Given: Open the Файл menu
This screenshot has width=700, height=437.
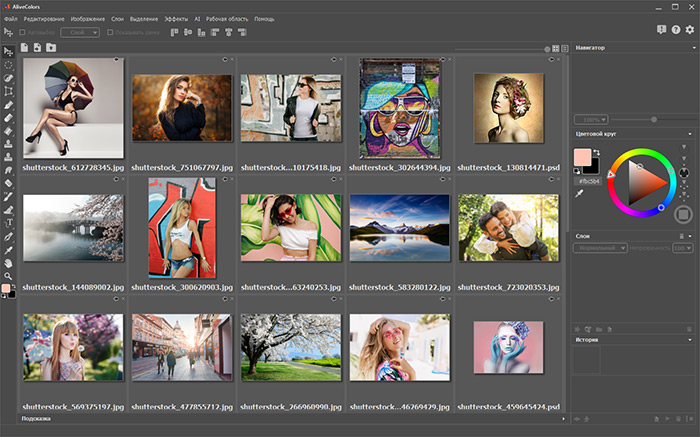Looking at the screenshot, I should pyautogui.click(x=10, y=19).
